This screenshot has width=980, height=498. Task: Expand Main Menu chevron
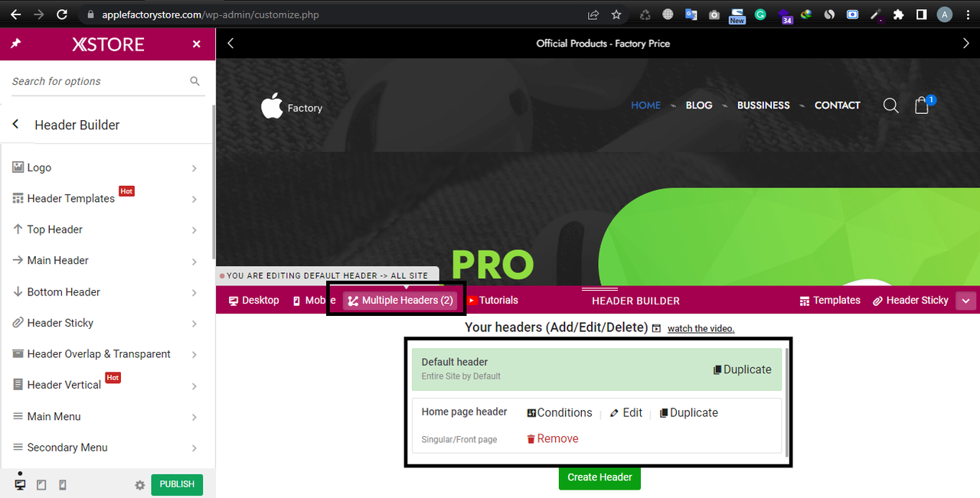click(x=194, y=417)
